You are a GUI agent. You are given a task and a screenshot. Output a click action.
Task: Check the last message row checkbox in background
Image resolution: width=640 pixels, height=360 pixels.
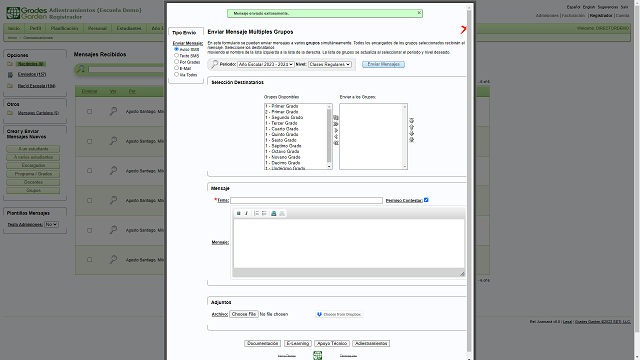click(x=89, y=260)
